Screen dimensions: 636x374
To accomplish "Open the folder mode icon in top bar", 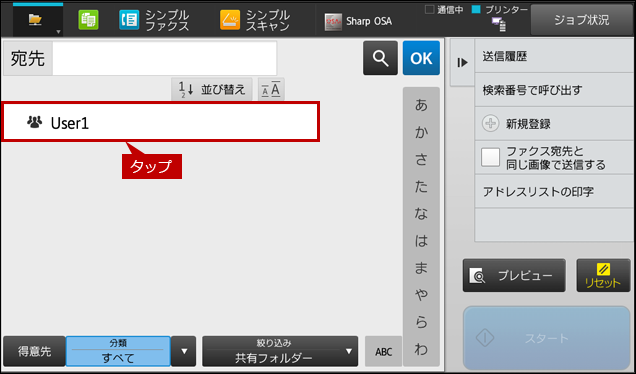I will (35, 19).
